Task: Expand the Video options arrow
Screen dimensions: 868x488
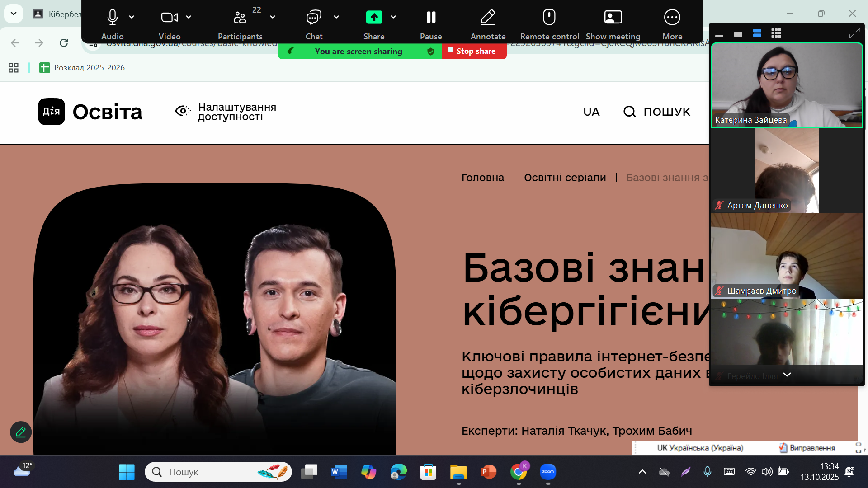Action: (189, 17)
